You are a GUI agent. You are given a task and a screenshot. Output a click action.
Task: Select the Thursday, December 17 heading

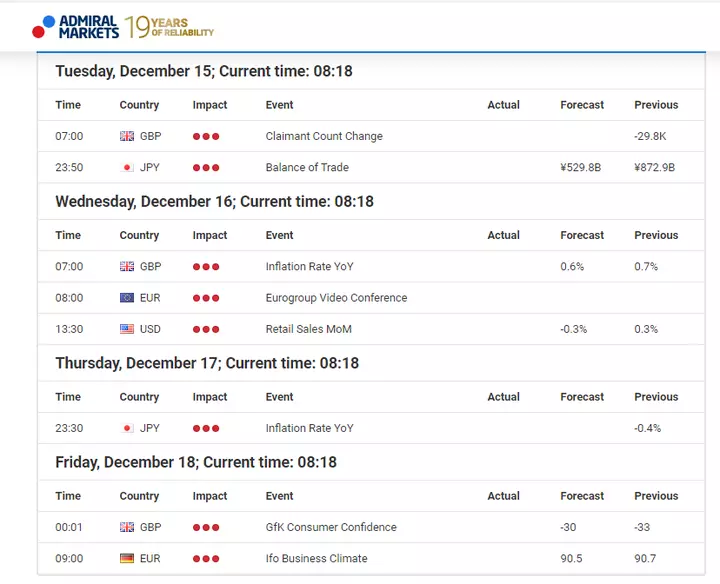click(x=207, y=363)
